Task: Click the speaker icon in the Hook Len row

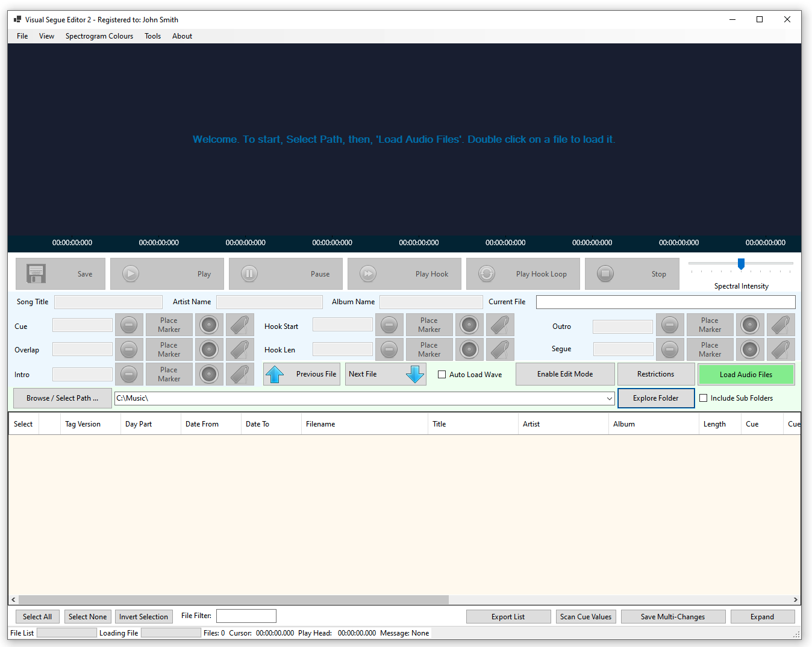Action: pyautogui.click(x=469, y=349)
